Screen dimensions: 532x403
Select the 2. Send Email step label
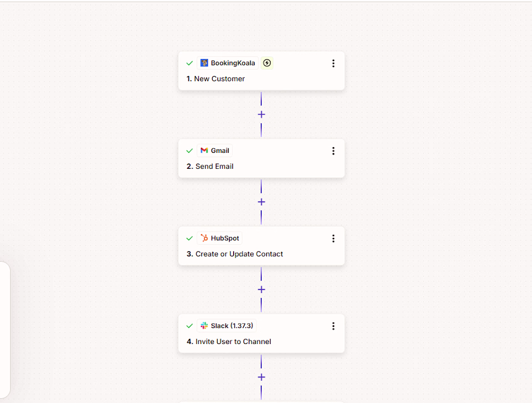210,166
